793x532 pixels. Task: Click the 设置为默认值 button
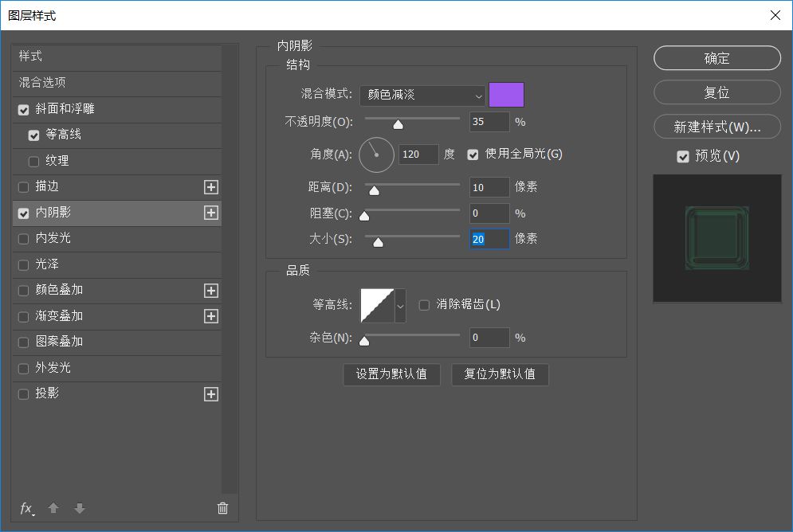click(x=391, y=374)
